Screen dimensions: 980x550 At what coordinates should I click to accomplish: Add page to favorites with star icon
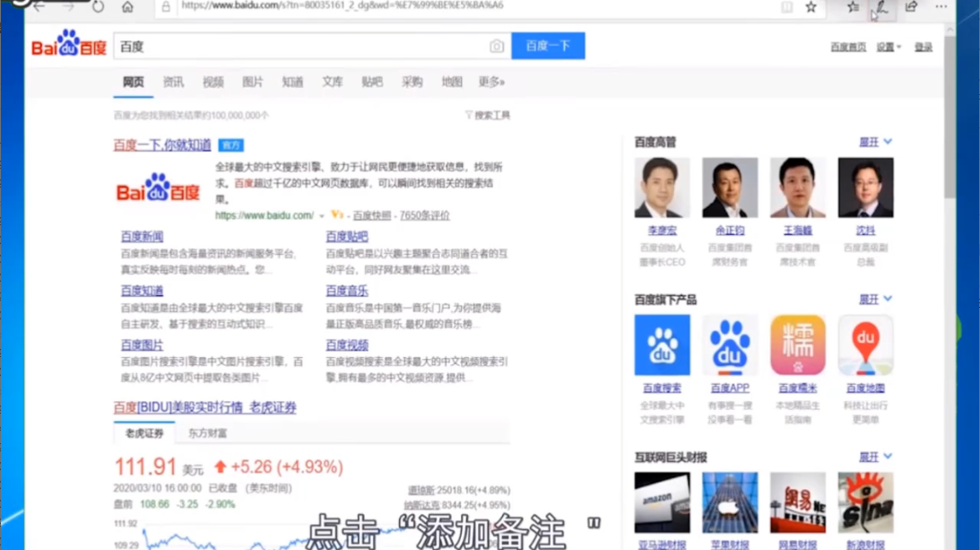811,7
